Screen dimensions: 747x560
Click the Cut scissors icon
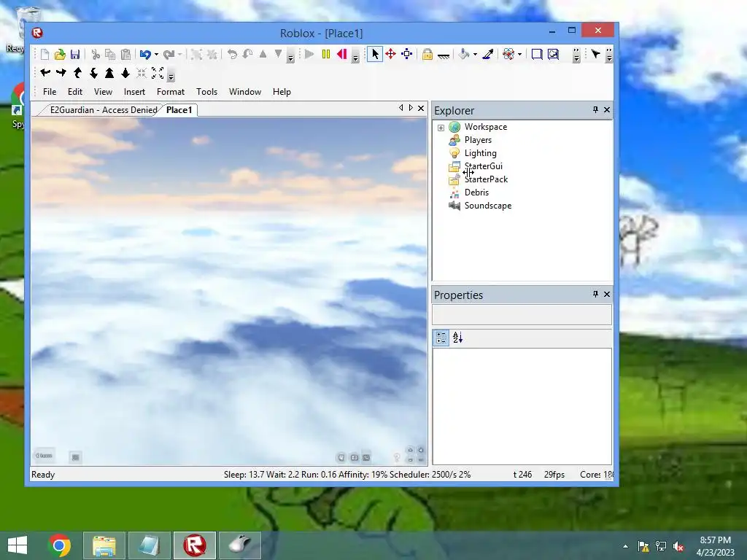[96, 54]
